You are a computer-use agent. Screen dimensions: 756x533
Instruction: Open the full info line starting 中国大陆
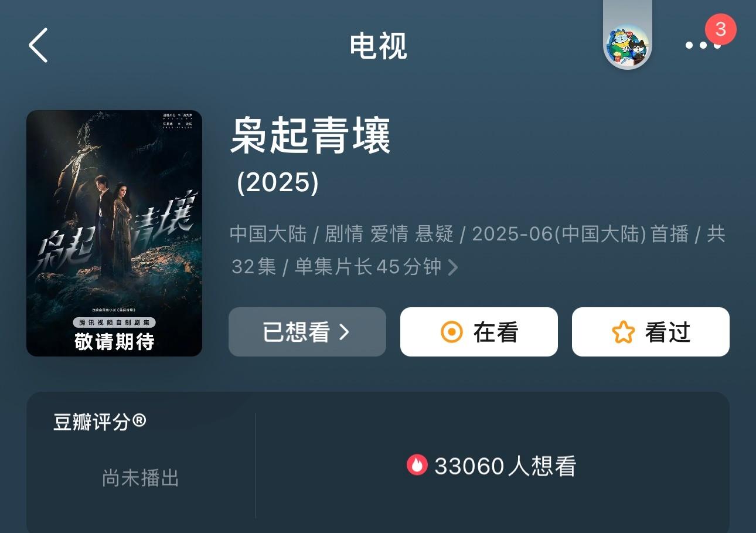pos(478,250)
